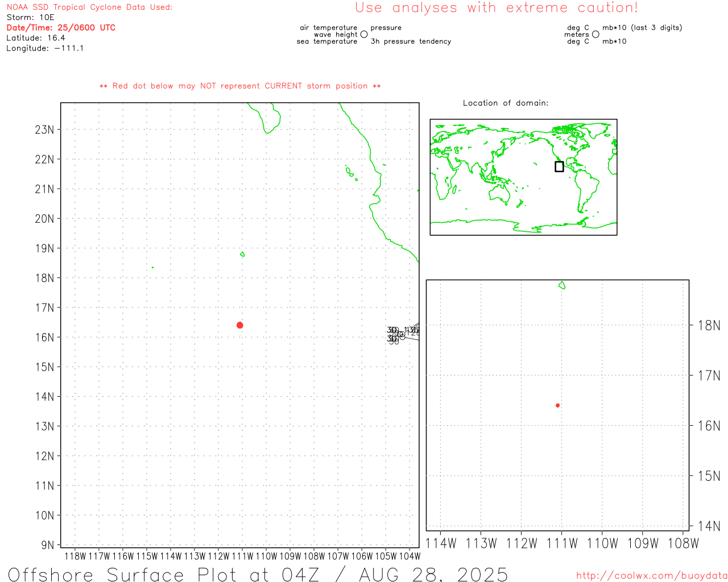Click the island outline atop zoomed map
Screen dimensions: 728x582
coord(562,285)
